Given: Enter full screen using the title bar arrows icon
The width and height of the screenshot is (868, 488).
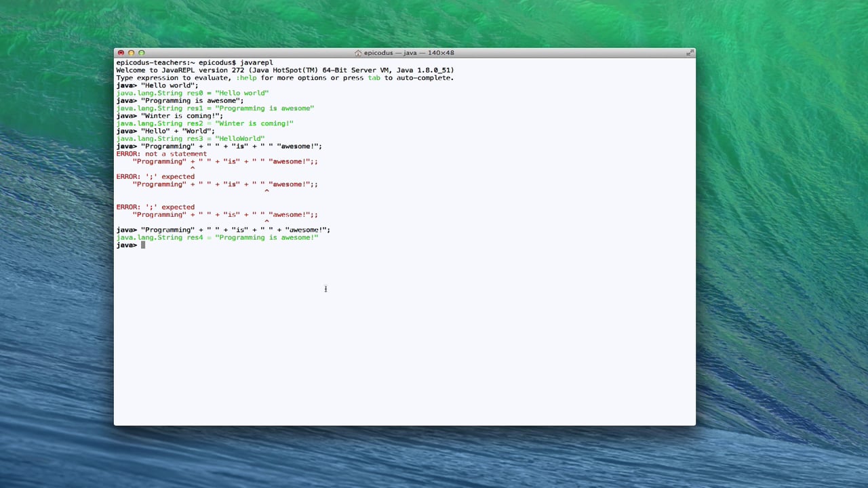Looking at the screenshot, I should [x=690, y=53].
